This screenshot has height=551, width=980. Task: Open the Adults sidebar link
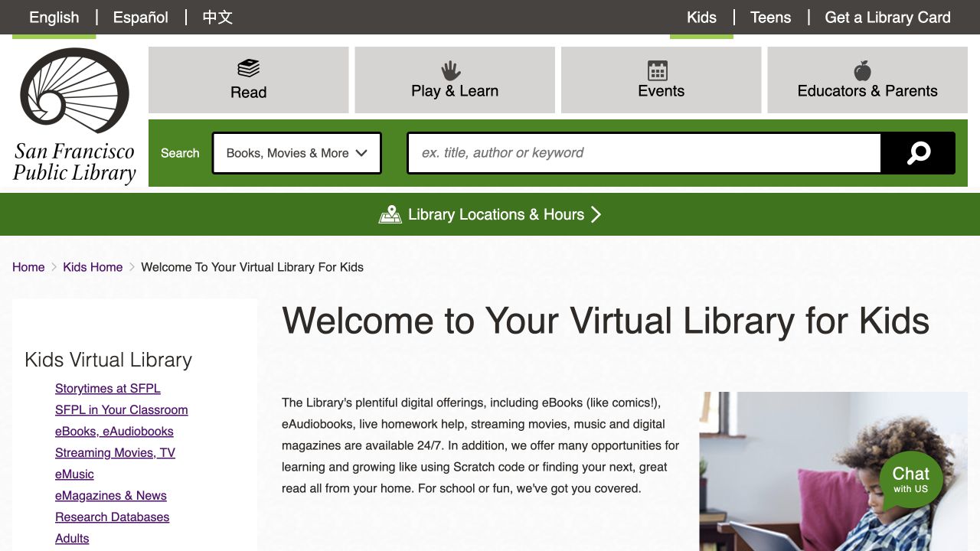(x=72, y=538)
